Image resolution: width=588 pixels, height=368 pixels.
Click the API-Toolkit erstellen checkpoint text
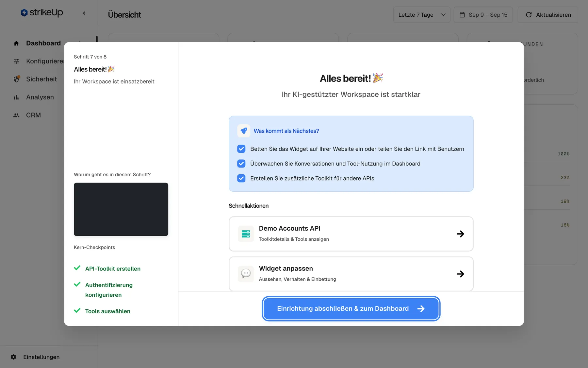click(x=113, y=269)
